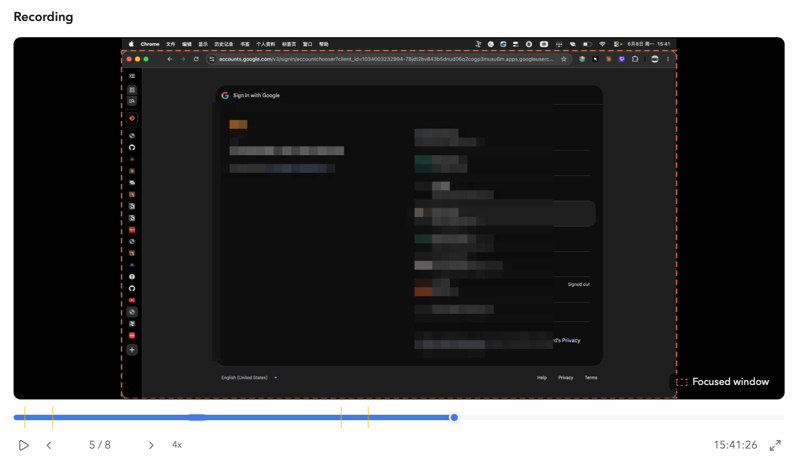
Task: Open the 书签 menu
Action: point(245,44)
